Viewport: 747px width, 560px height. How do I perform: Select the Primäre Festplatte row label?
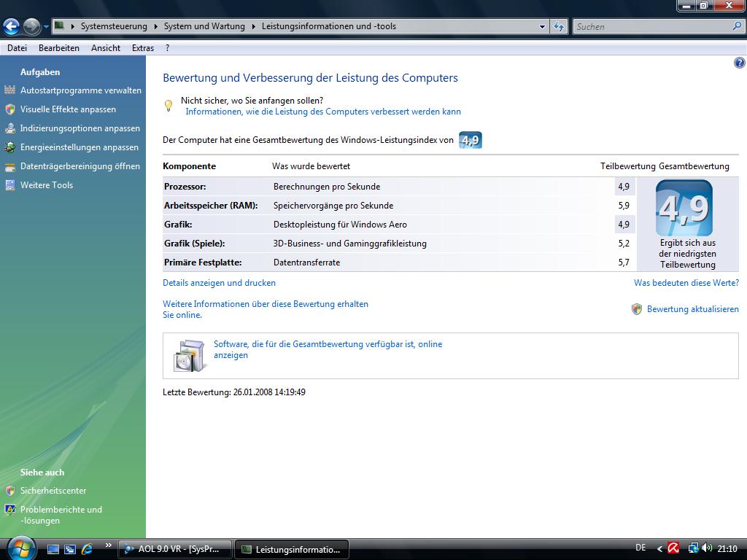(203, 262)
